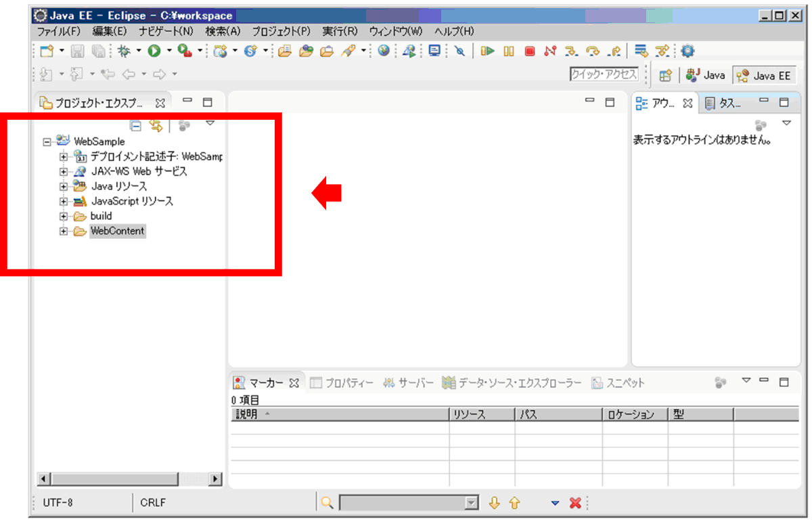Screen dimensions: 812x523
Task: Open the プロジェクト(P) menu
Action: pos(281,32)
